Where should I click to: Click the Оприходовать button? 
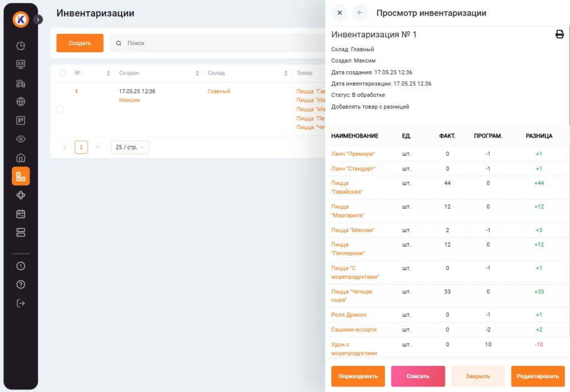[357, 376]
